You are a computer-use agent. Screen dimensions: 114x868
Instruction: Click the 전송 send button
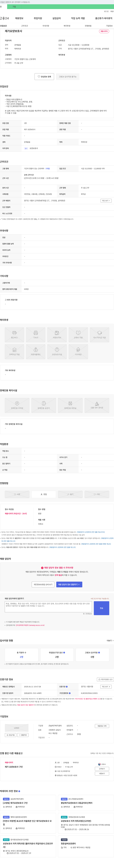pos(102,608)
